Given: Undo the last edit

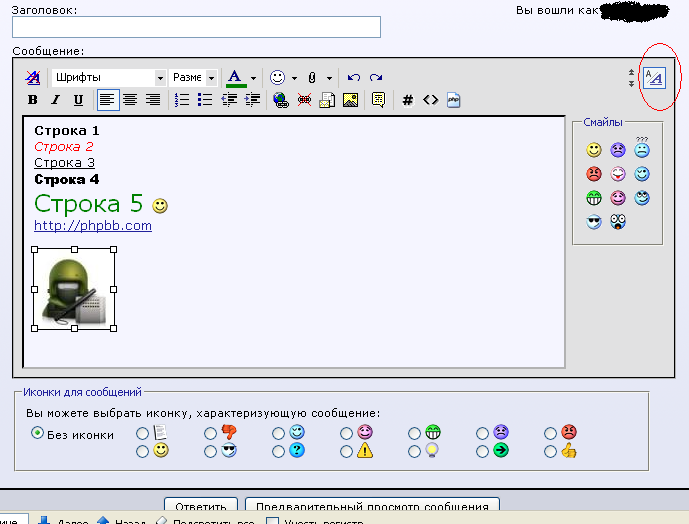Looking at the screenshot, I should point(353,78).
